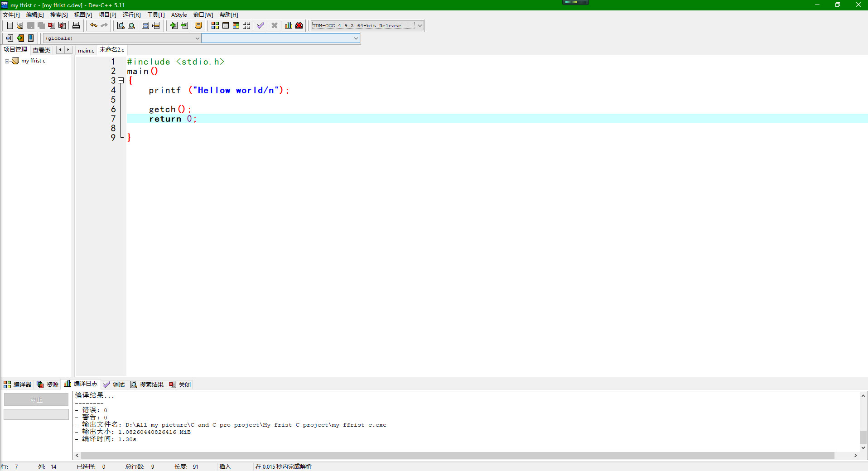Open the 编译器 bottom tab
The height and width of the screenshot is (471, 868).
[18, 384]
